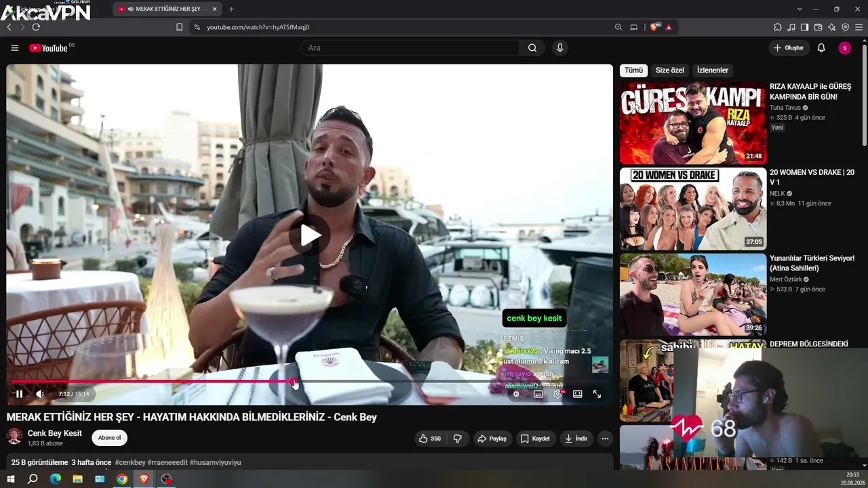Reload the page in the browser
This screenshot has height=488, width=868.
click(36, 27)
